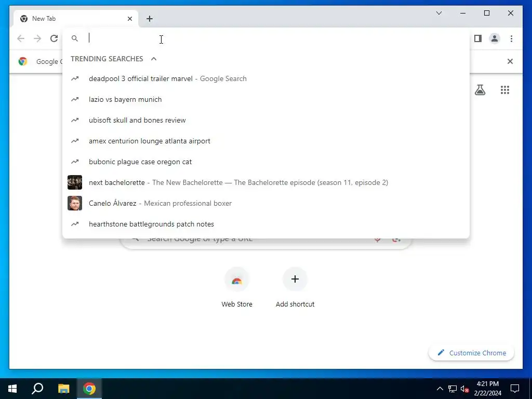Click the Canelo Álvarez portrait thumbnail

(75, 203)
